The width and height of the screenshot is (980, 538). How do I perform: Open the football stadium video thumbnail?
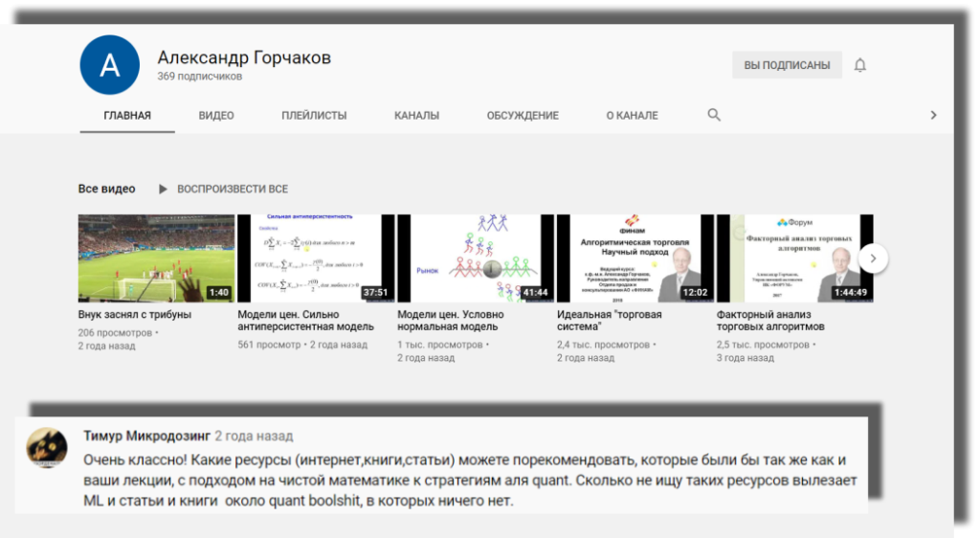point(156,258)
